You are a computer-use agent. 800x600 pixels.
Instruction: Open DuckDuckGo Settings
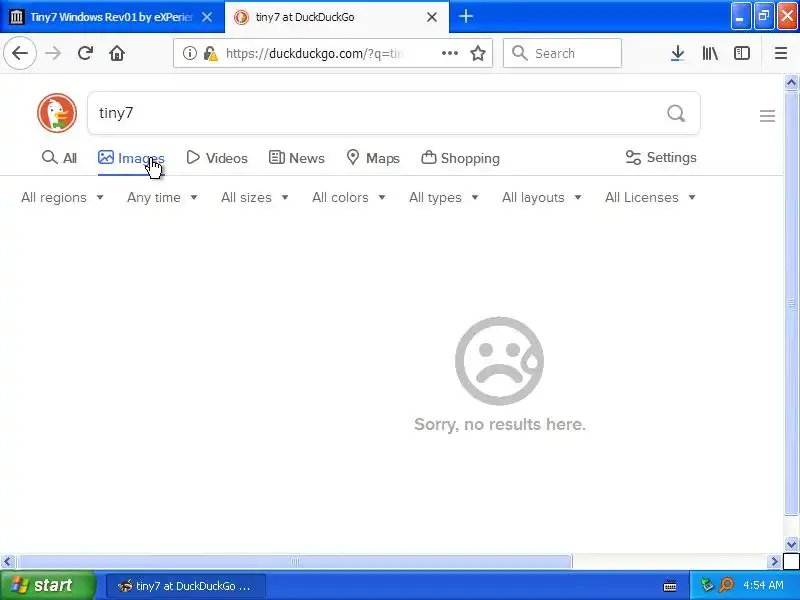[661, 157]
